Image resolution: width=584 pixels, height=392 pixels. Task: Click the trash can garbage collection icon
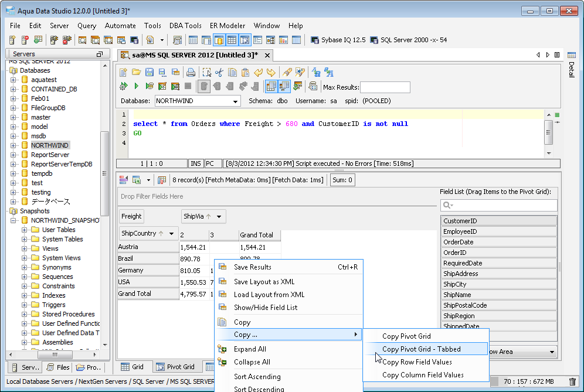point(572,381)
